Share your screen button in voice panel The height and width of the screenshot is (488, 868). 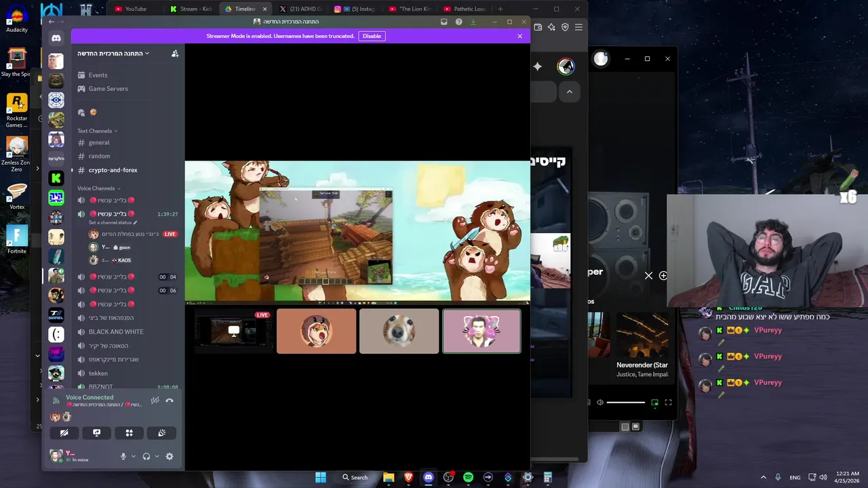coord(96,432)
